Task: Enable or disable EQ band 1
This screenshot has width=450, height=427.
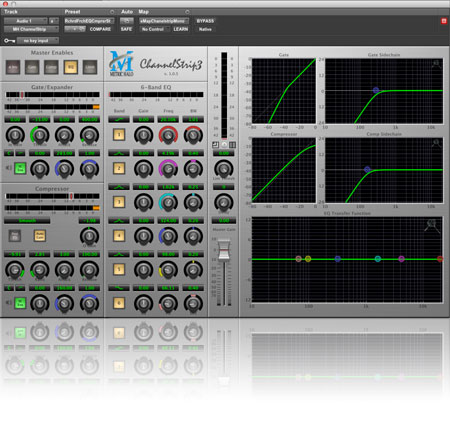Action: [119, 135]
